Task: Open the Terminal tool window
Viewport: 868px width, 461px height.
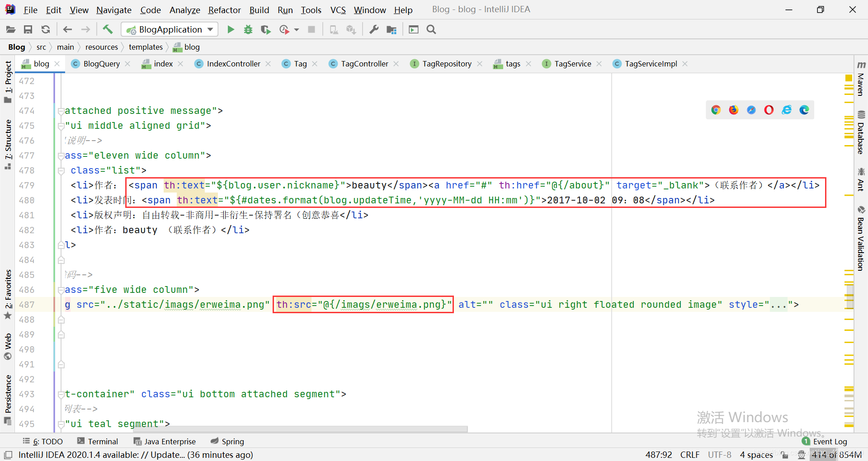Action: tap(98, 442)
